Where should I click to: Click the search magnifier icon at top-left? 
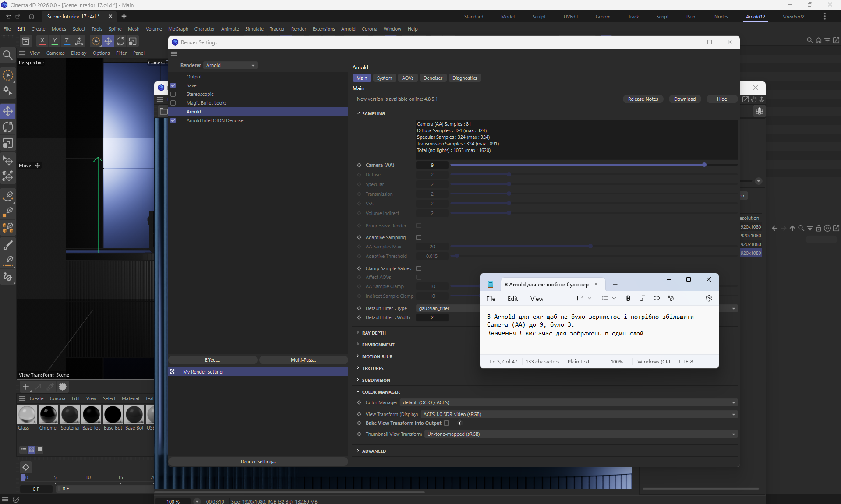click(x=7, y=55)
